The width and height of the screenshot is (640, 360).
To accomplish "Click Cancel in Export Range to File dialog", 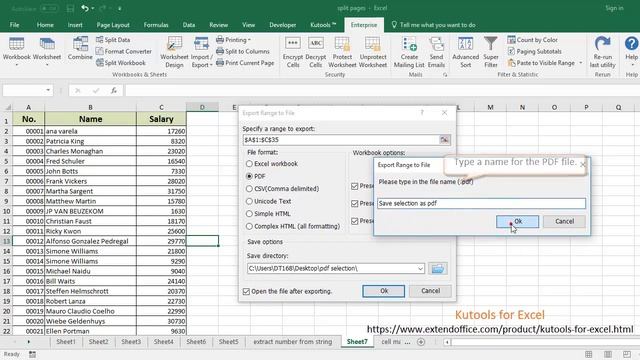I will coord(430,291).
